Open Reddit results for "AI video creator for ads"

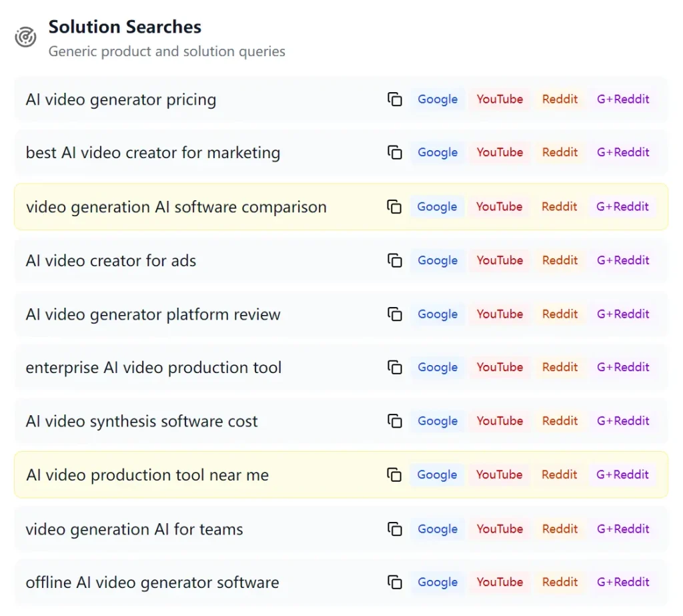[x=559, y=260]
